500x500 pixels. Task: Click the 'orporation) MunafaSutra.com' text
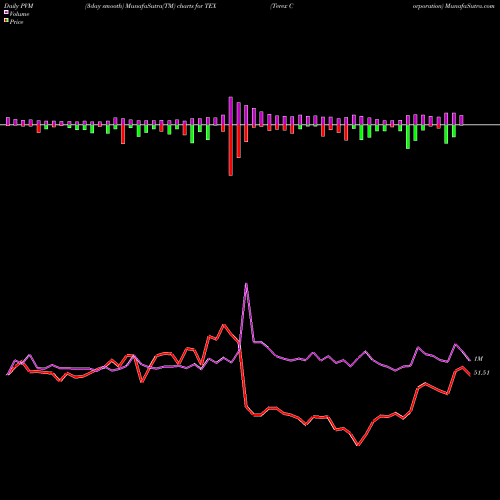[453, 6]
